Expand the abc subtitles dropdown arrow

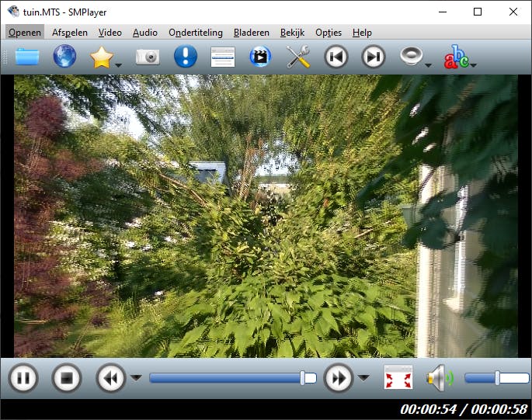point(473,65)
